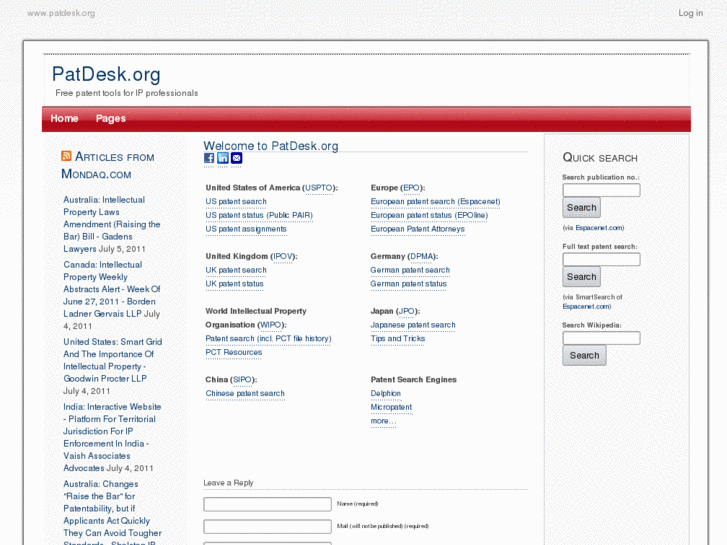Viewport: 727px width, 545px height.
Task: Click Search button under Wikipedia field
Action: pyautogui.click(x=584, y=356)
